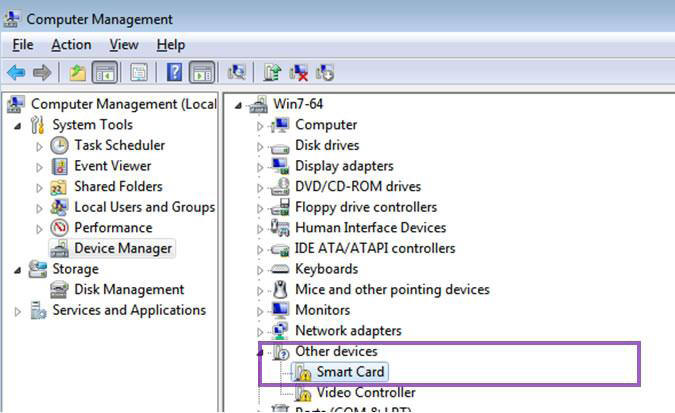Click the Properties toolbar icon
Viewport: 675px width, 413px height.
coord(139,72)
